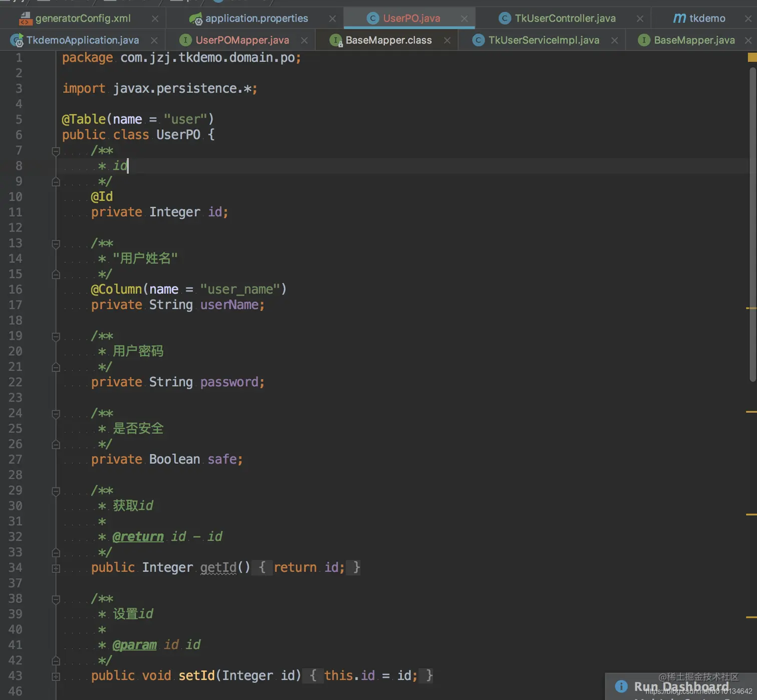Open TkUserController.java tab
The image size is (757, 700).
click(x=565, y=19)
